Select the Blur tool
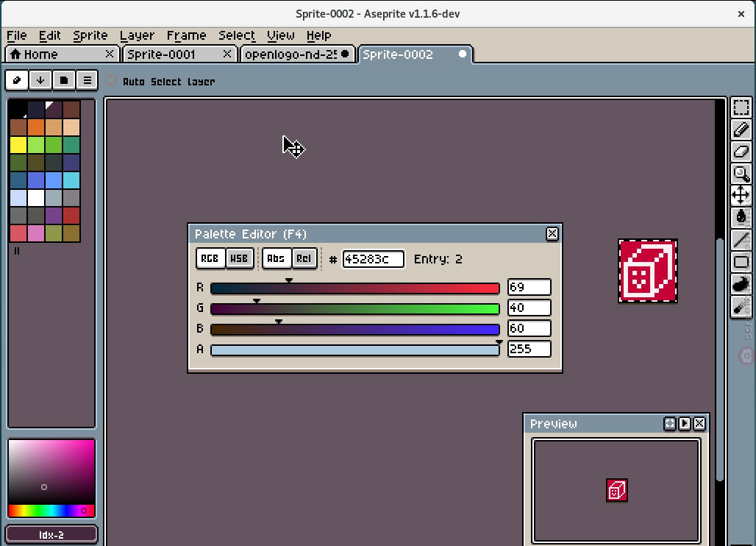Image resolution: width=756 pixels, height=546 pixels. click(x=741, y=306)
